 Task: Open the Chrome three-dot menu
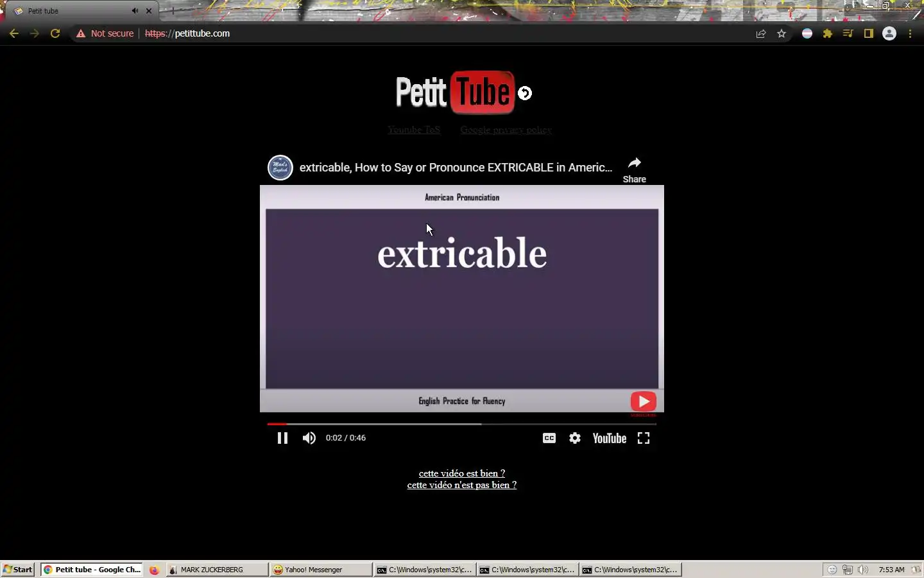coord(910,33)
